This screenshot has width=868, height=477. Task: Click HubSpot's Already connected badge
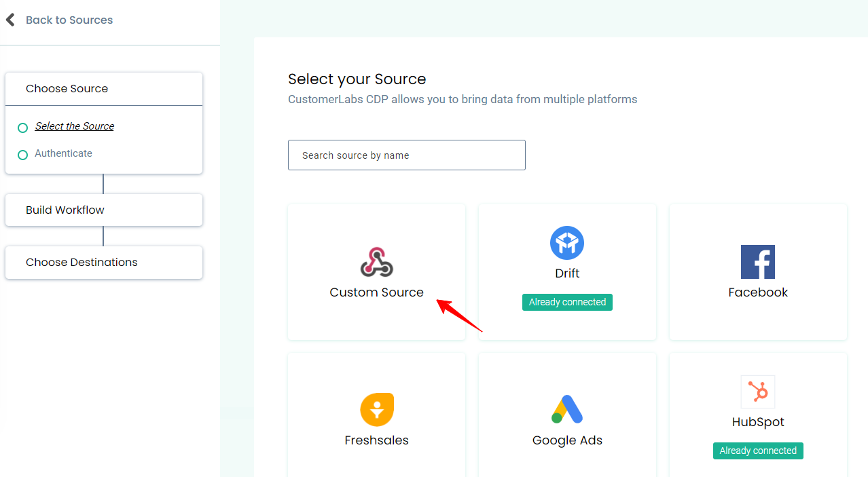(x=757, y=451)
